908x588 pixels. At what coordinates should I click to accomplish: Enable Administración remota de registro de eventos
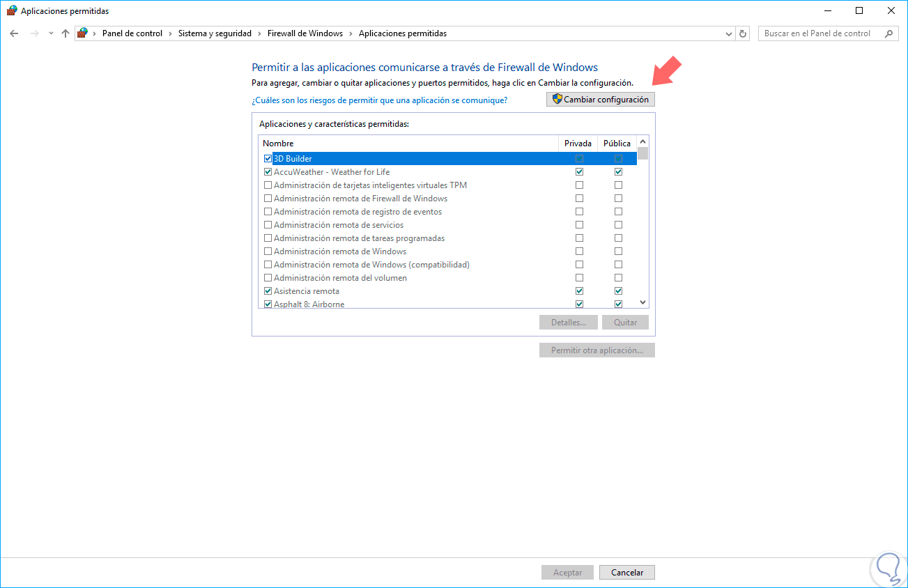(268, 212)
